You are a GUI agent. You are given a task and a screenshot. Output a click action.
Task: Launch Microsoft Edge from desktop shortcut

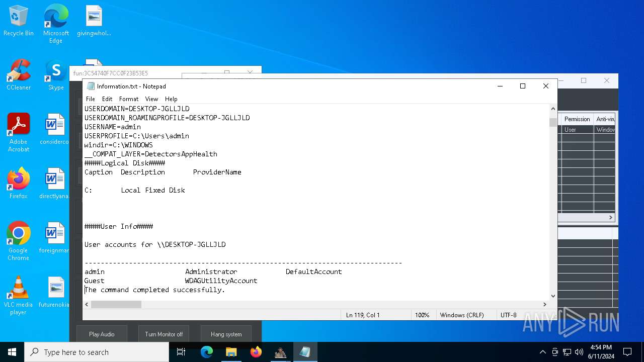(x=56, y=24)
